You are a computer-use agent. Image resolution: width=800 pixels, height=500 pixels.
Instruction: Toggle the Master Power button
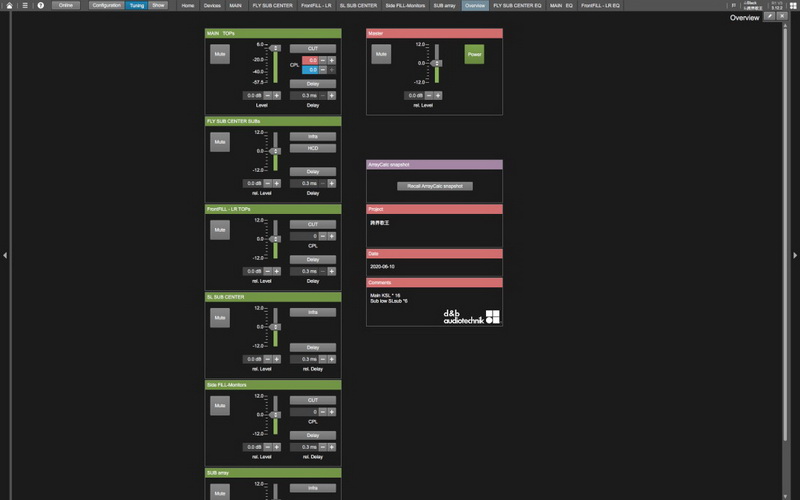[x=474, y=55]
